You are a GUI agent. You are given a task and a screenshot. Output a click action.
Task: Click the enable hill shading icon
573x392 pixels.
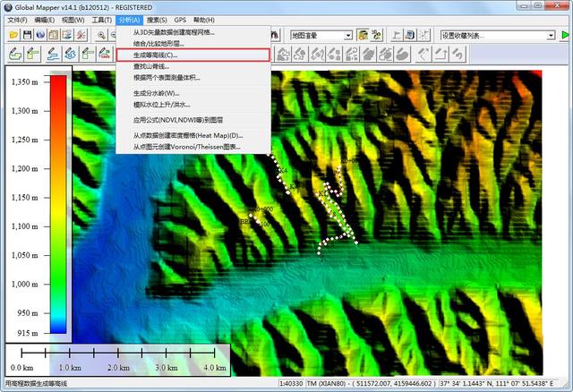[x=363, y=35]
